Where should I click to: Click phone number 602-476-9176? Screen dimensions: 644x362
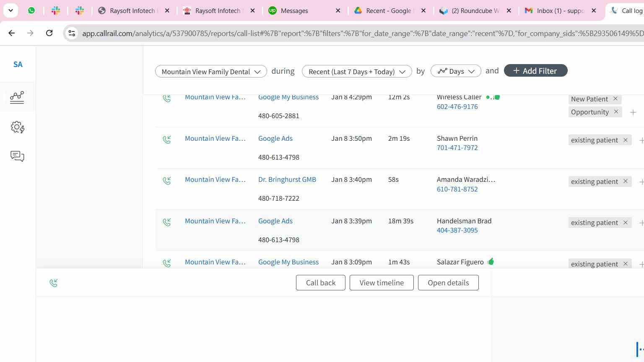[x=457, y=106]
